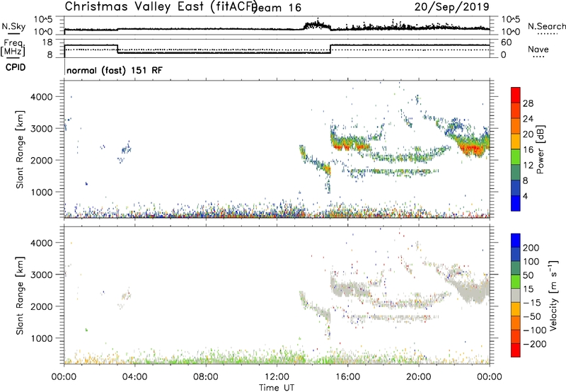The image size is (566, 392).
Task: Click the 'N.Search' legend label
Action: 546,26
